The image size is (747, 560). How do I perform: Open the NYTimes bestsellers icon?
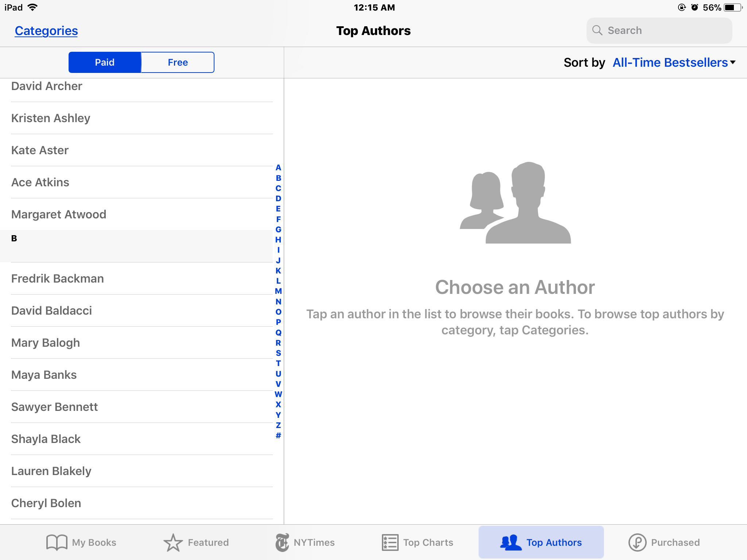(x=282, y=542)
